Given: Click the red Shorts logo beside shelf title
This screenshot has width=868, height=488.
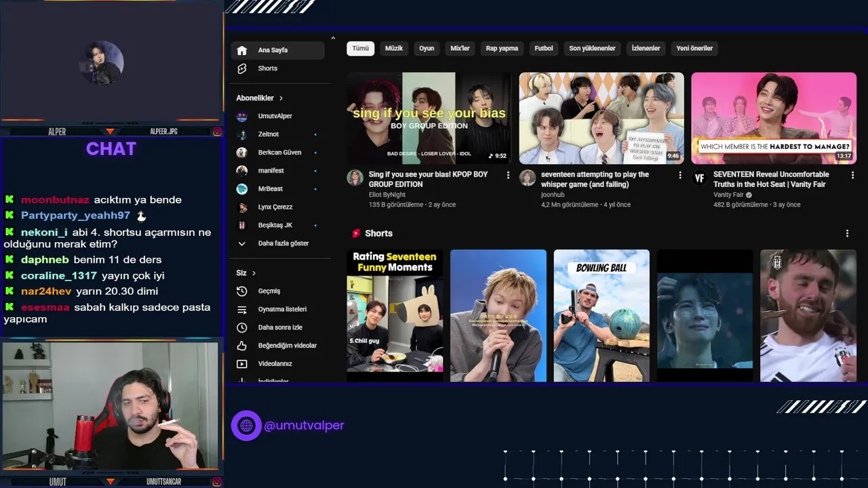Looking at the screenshot, I should [355, 233].
